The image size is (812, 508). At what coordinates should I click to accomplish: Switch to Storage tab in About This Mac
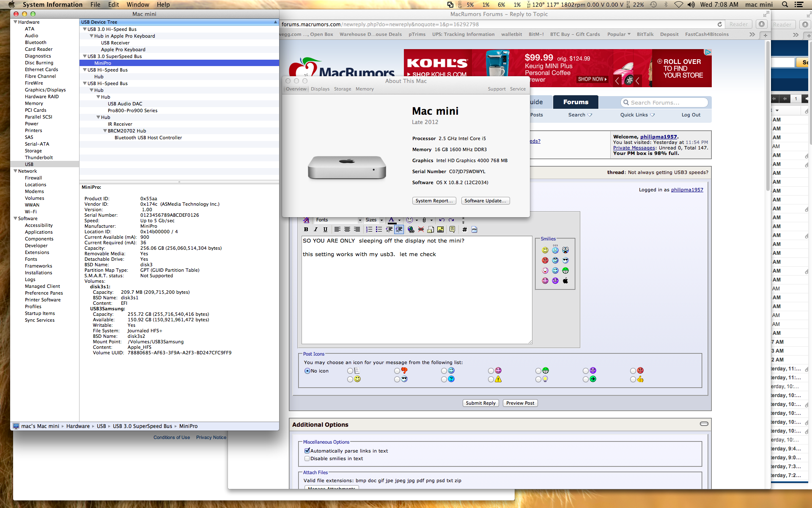(343, 89)
